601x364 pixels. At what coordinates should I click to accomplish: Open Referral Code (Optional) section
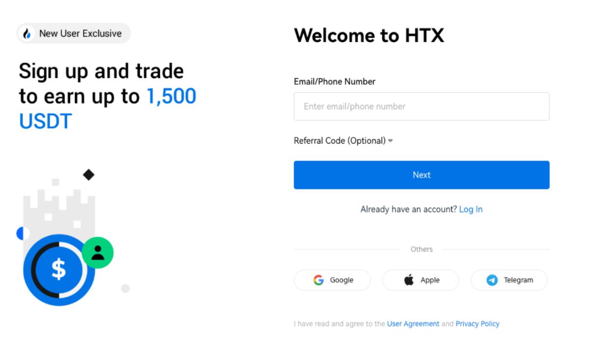340,141
